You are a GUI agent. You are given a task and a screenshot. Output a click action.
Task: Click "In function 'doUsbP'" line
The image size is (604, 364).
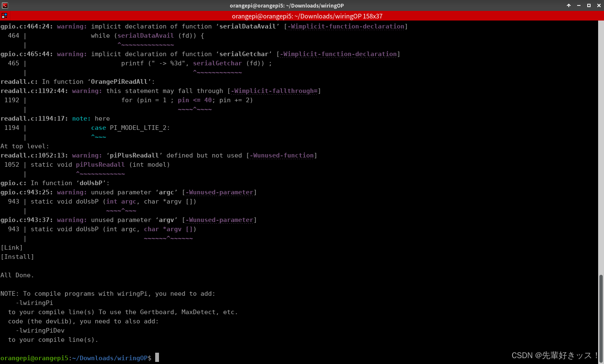pos(55,183)
